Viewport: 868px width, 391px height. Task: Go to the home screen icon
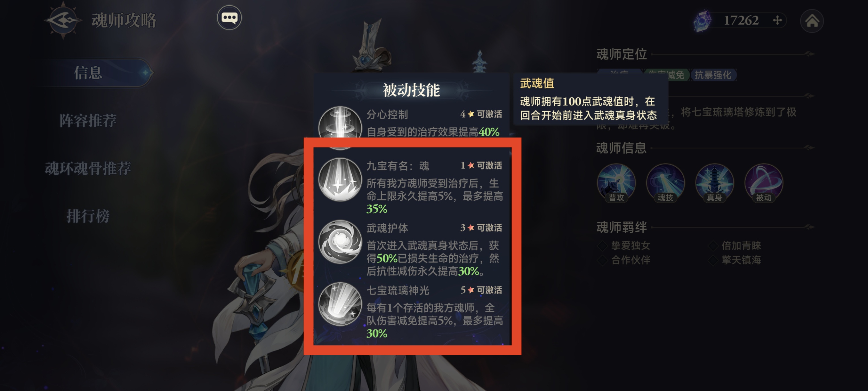(x=812, y=21)
